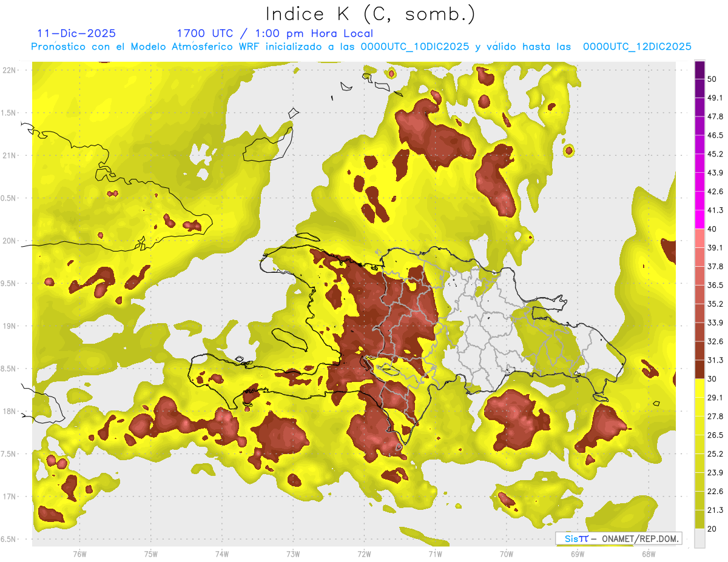Click the 76W longitude axis label
728x562 pixels.
[x=79, y=554]
